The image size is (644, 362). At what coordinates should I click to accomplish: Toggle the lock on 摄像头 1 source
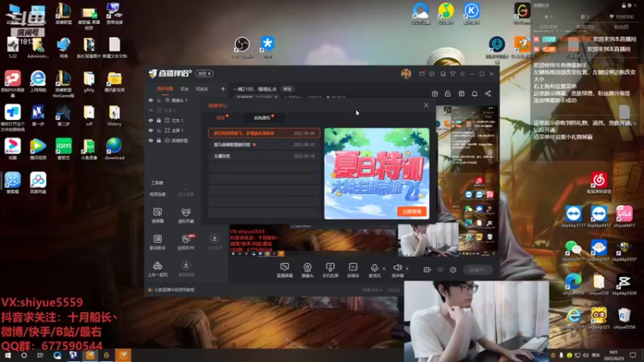pyautogui.click(x=159, y=101)
